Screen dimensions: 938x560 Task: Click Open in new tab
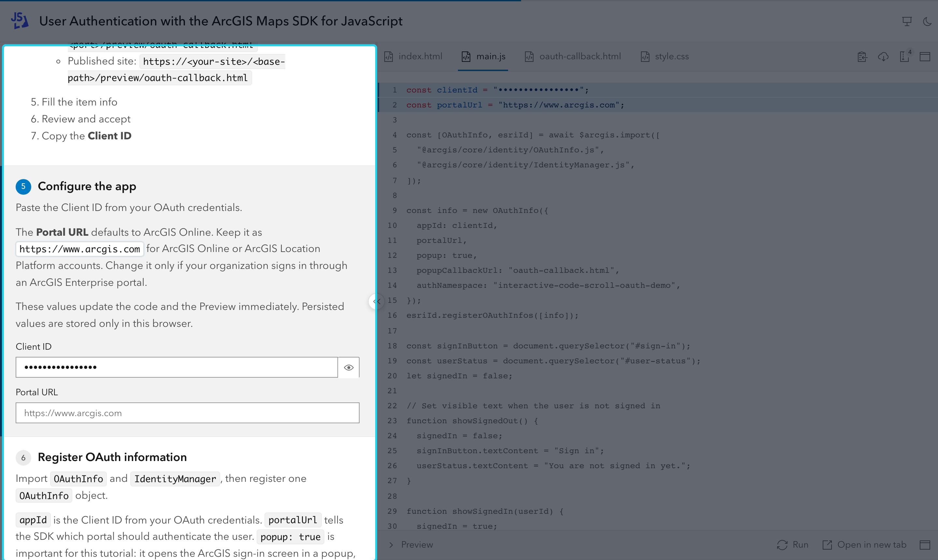click(864, 544)
